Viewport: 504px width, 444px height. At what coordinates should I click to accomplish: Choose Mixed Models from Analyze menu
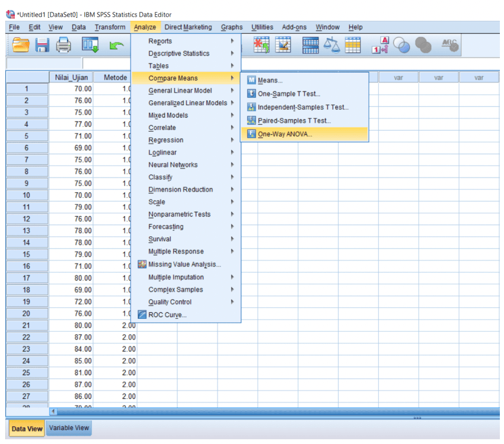click(x=186, y=115)
